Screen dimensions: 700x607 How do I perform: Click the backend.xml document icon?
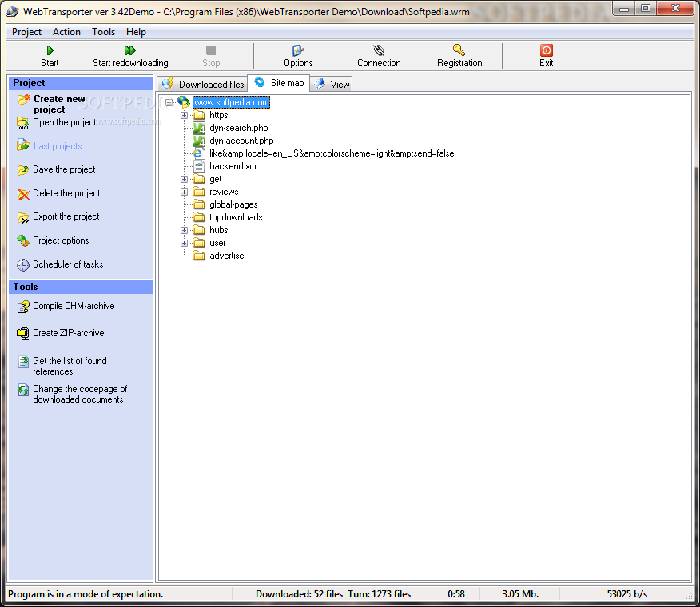[199, 166]
